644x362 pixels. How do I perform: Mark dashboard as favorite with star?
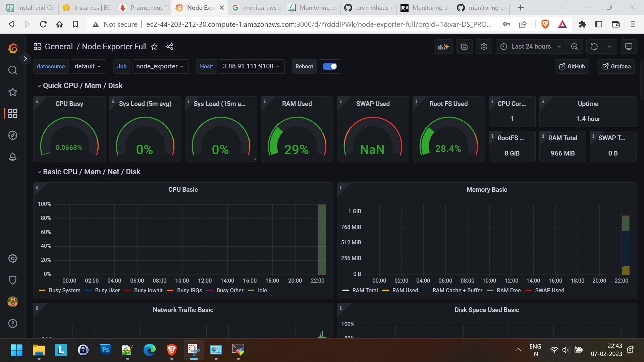tap(154, 47)
